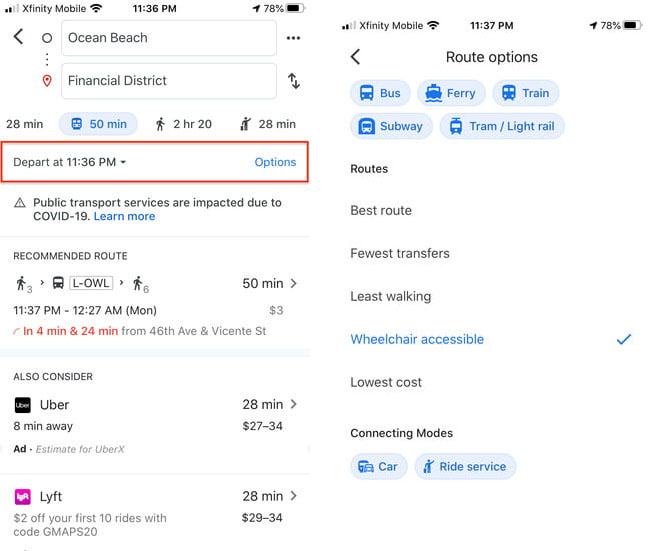Toggle the Subway transit filter
Viewport: 662px width, 551px height.
pos(391,126)
